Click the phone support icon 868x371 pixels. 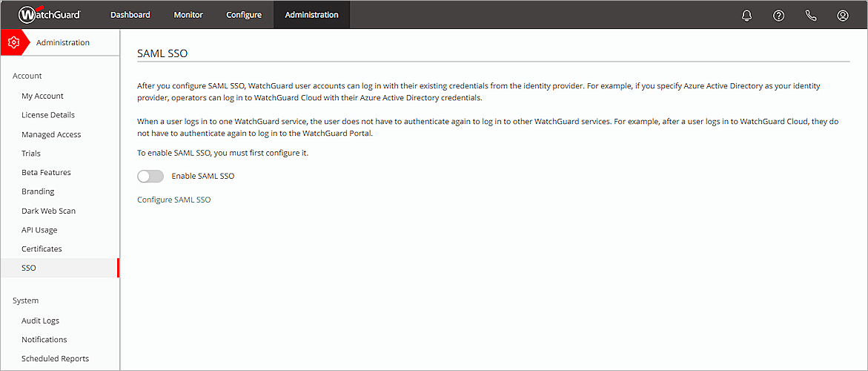point(811,15)
